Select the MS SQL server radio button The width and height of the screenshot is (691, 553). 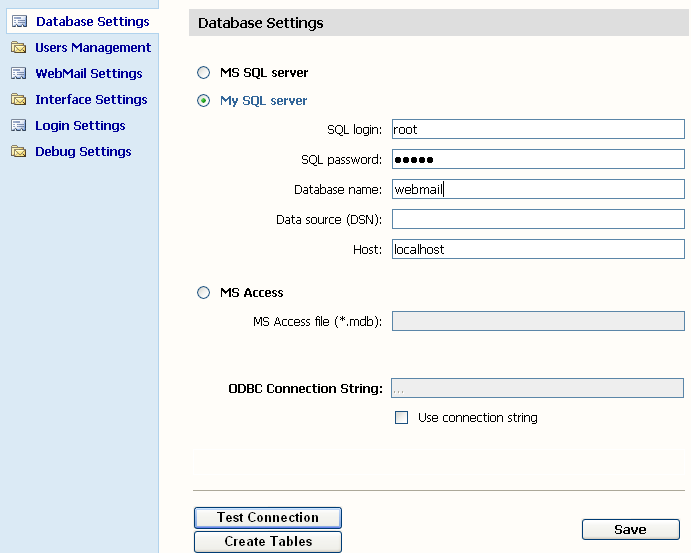tap(204, 73)
